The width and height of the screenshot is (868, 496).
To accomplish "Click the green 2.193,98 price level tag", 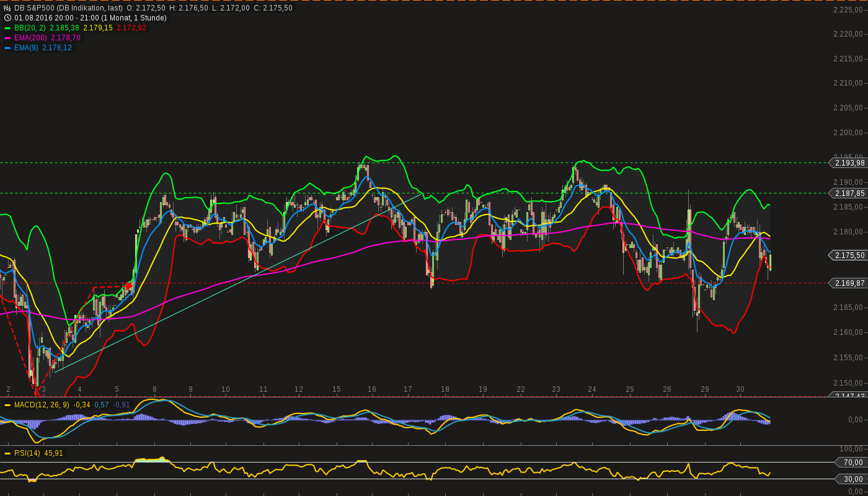I will [x=848, y=163].
